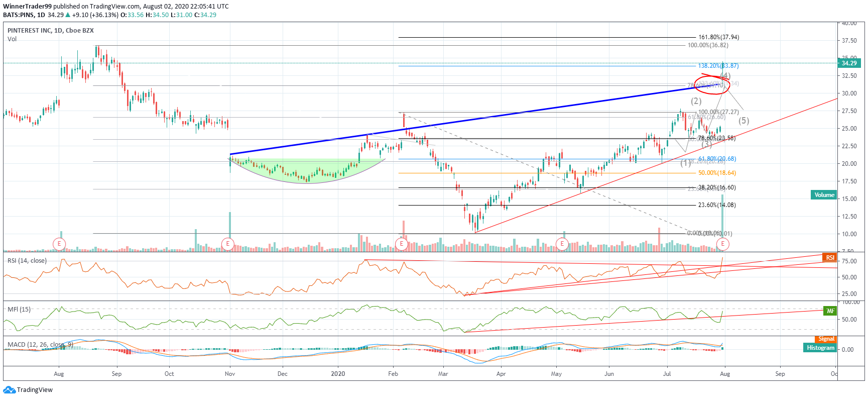
Task: Click the 100.00%(27.27) Fibonacci label
Action: (718, 112)
